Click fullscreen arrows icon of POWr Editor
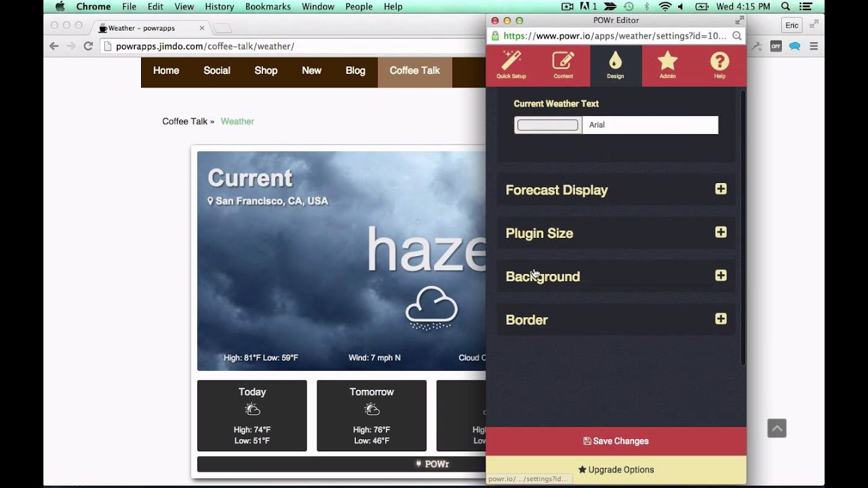This screenshot has height=488, width=868. click(x=739, y=20)
